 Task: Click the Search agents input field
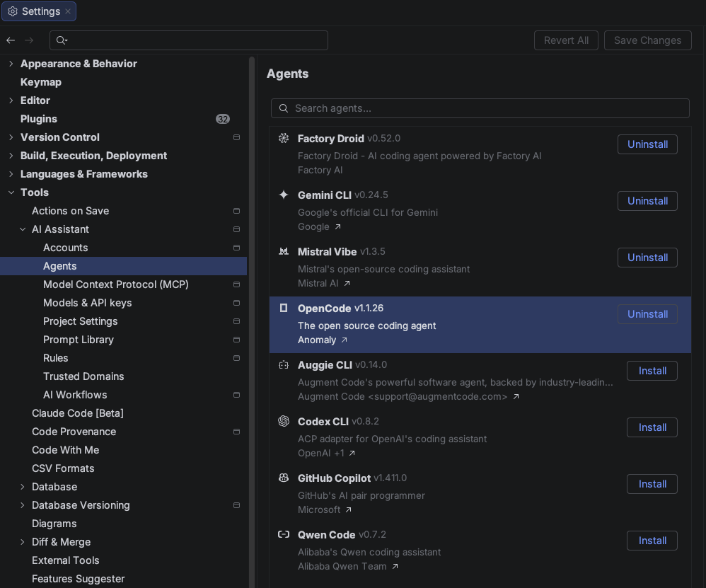coord(481,108)
